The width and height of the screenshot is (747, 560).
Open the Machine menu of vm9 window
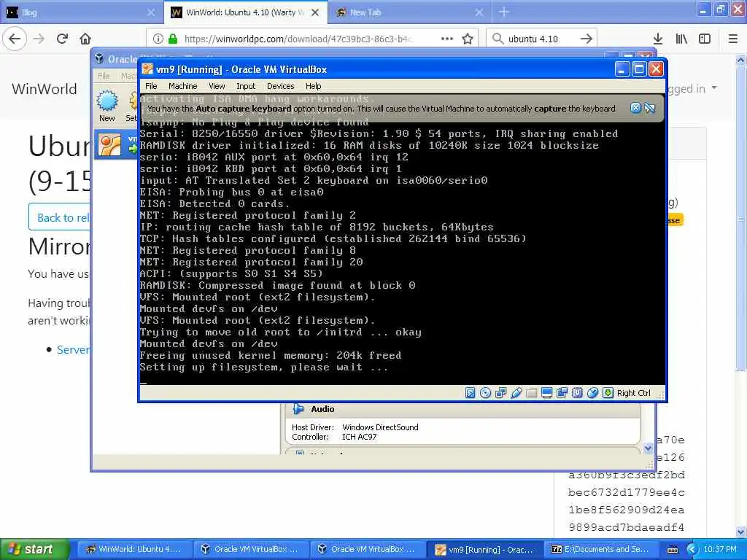182,86
